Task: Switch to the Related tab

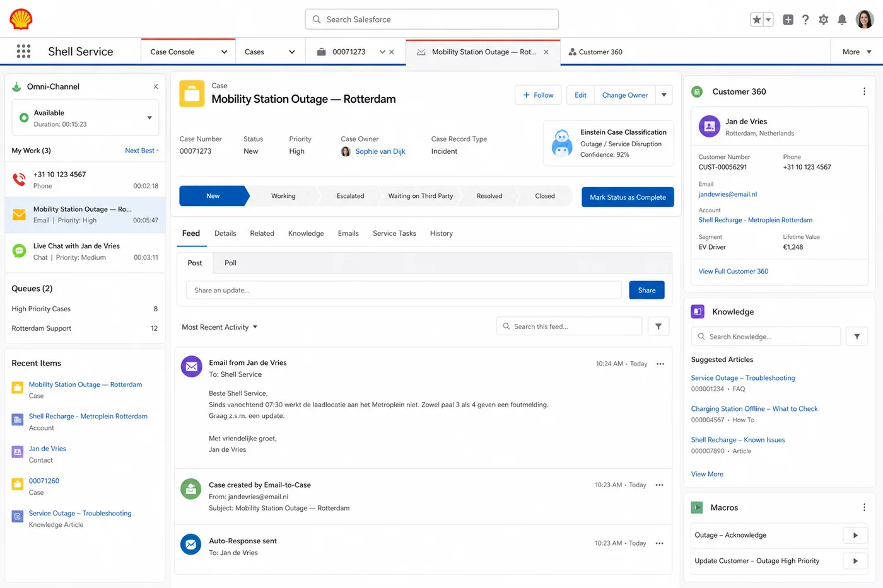Action: click(x=262, y=233)
